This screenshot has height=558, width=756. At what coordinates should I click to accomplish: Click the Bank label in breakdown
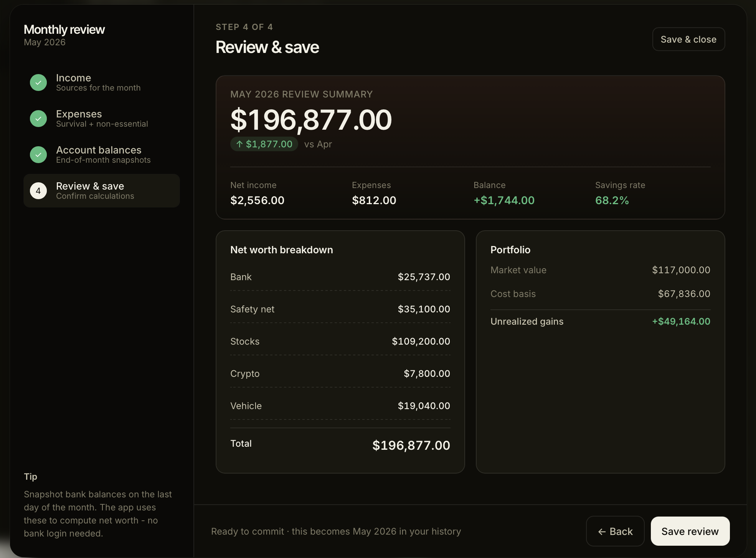tap(241, 277)
